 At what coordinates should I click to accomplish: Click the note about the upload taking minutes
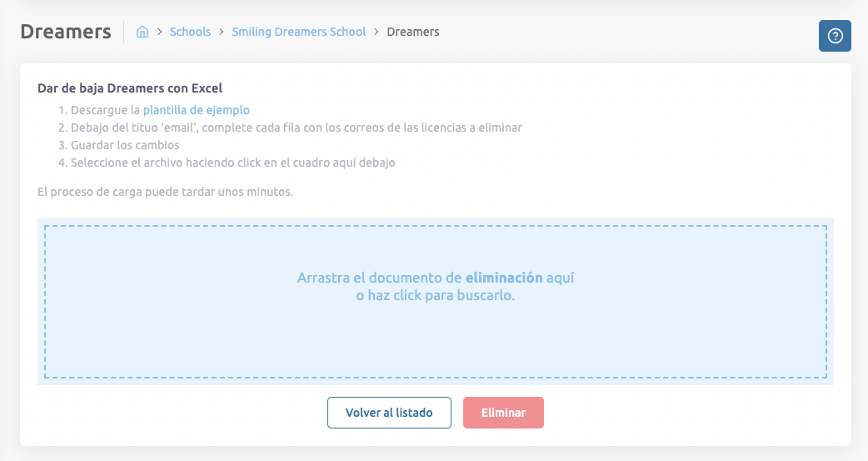166,192
